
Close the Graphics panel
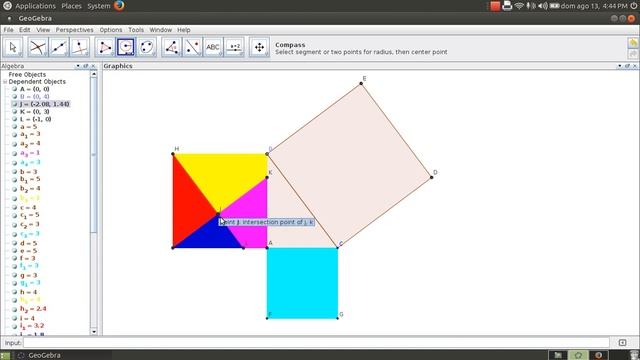(635, 66)
